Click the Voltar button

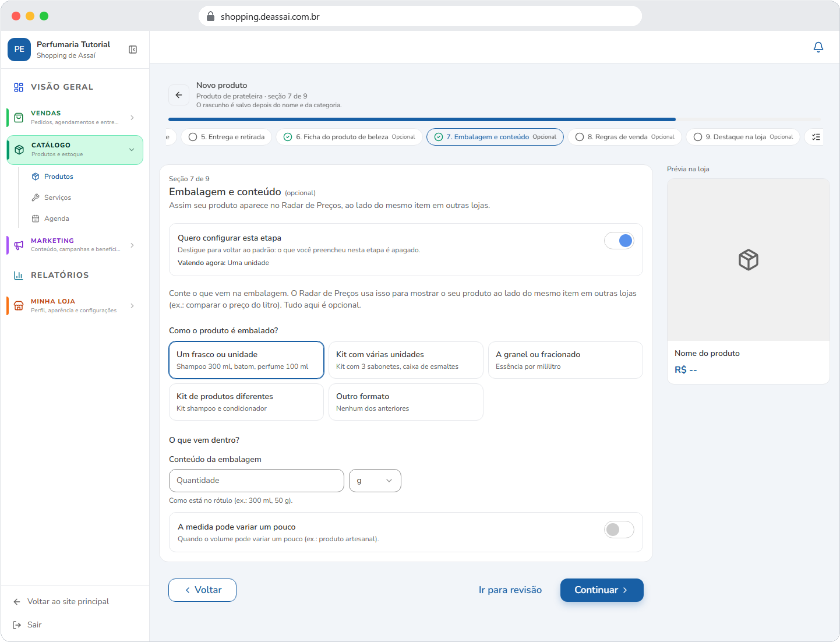(x=202, y=590)
